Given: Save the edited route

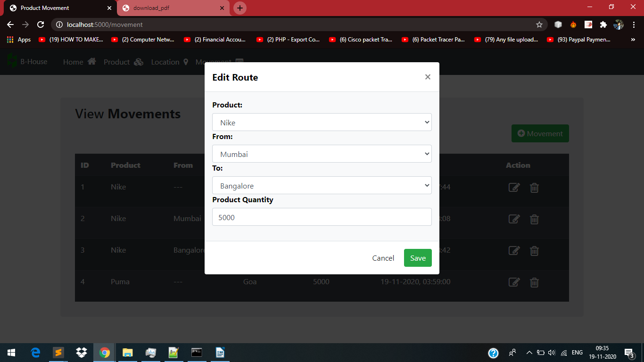Looking at the screenshot, I should (x=417, y=258).
